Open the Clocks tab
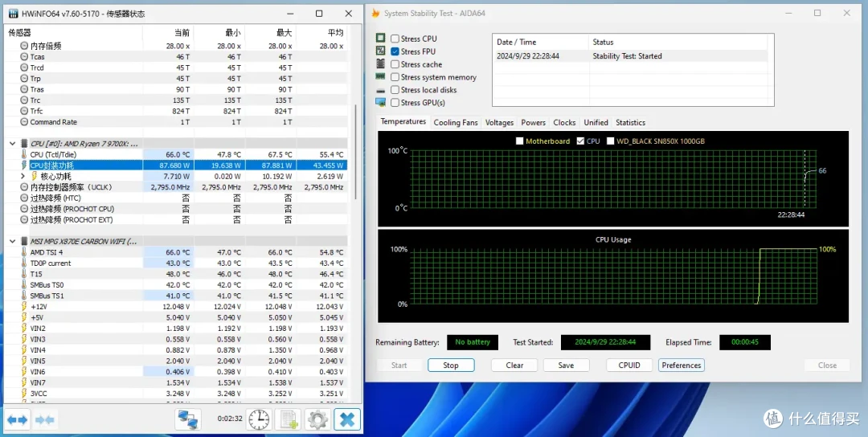Viewport: 868px width, 437px height. [x=564, y=123]
